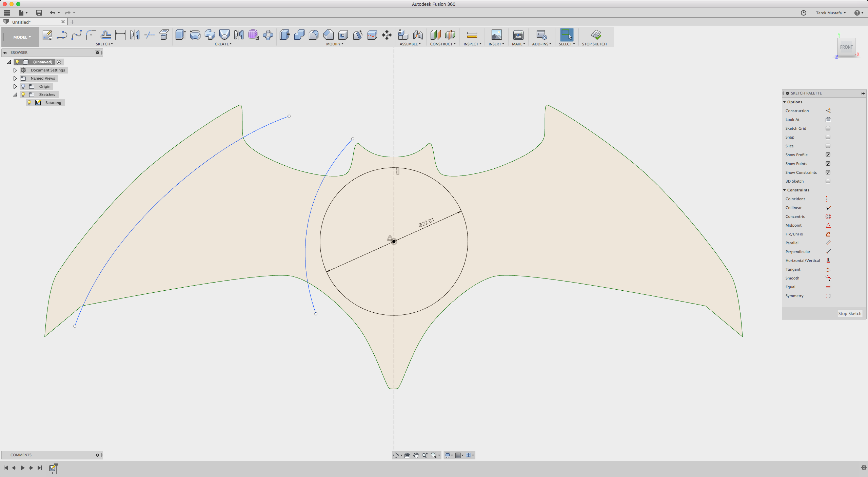Screen dimensions: 868x477
Task: Open the Scripts and Add-Ins icon
Action: coord(541,35)
